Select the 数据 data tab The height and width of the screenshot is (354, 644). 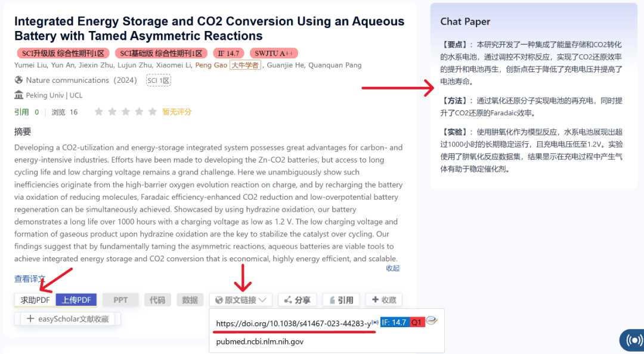tap(190, 300)
